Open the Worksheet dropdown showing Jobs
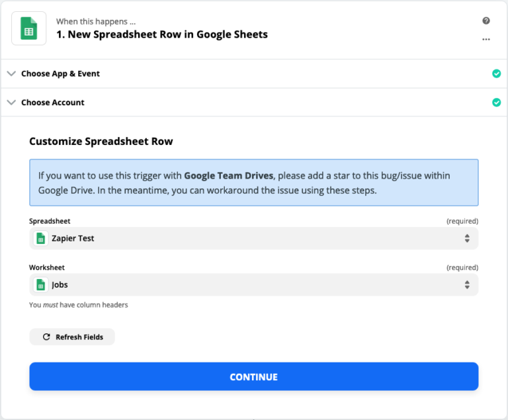The image size is (508, 420). click(x=254, y=285)
